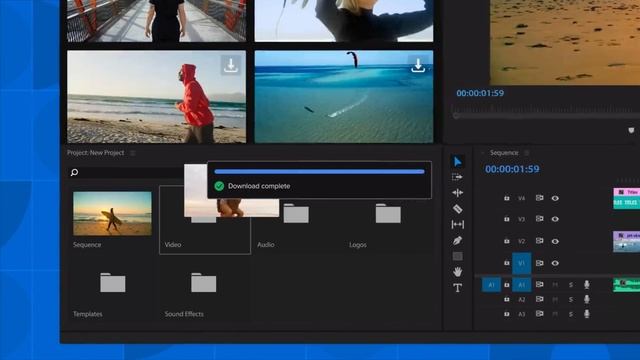This screenshot has width=640, height=360.
Task: Open the Video bin folder
Action: (205, 220)
